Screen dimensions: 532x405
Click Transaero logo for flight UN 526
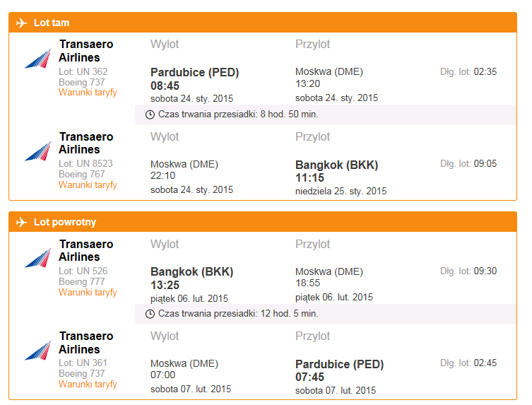(38, 258)
